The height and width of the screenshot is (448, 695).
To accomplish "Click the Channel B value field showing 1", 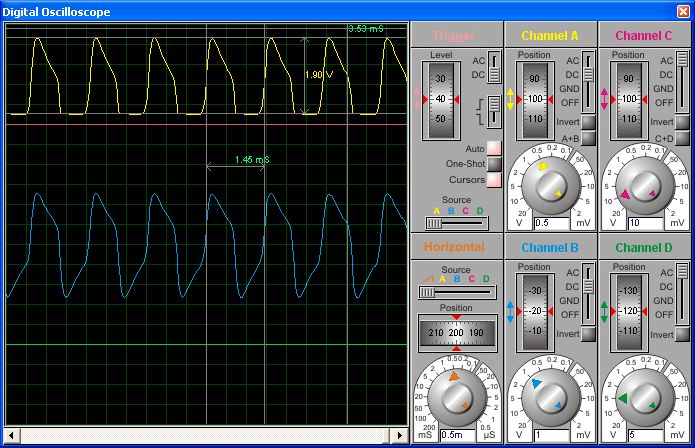I will (551, 435).
